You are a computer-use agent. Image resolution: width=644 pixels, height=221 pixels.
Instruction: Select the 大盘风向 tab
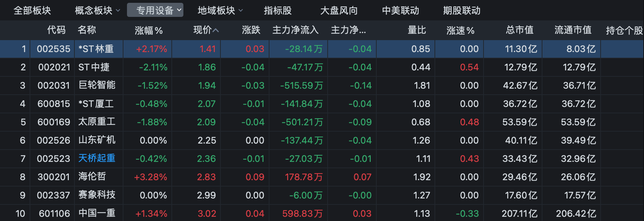(339, 11)
